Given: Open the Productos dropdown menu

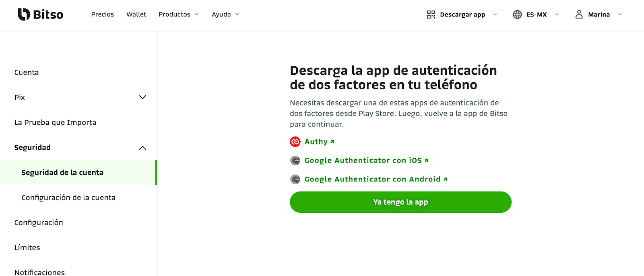Looking at the screenshot, I should click(x=179, y=14).
